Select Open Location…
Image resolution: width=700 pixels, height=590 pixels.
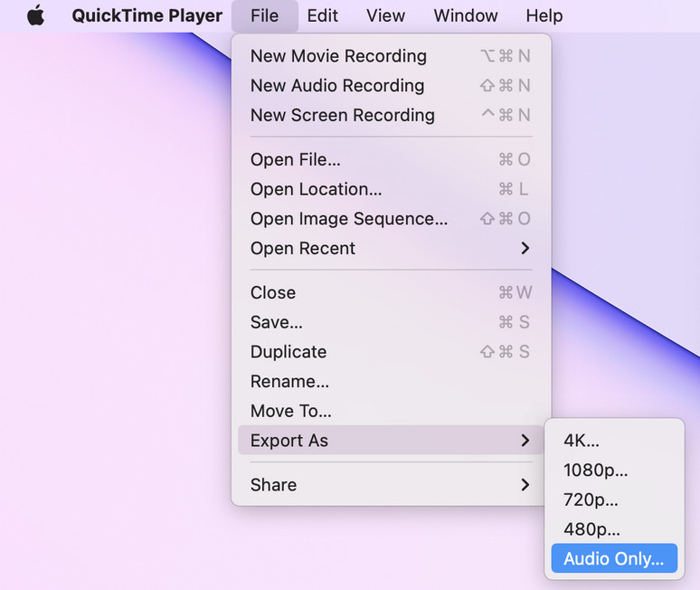(x=391, y=189)
